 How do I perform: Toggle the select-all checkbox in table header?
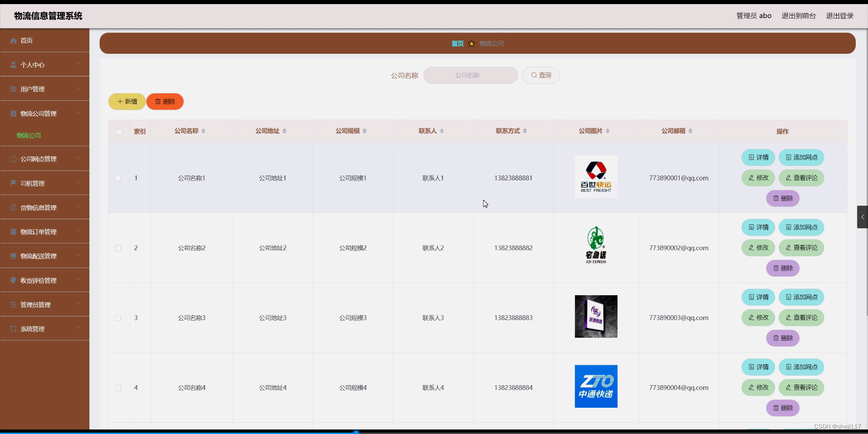pos(118,132)
